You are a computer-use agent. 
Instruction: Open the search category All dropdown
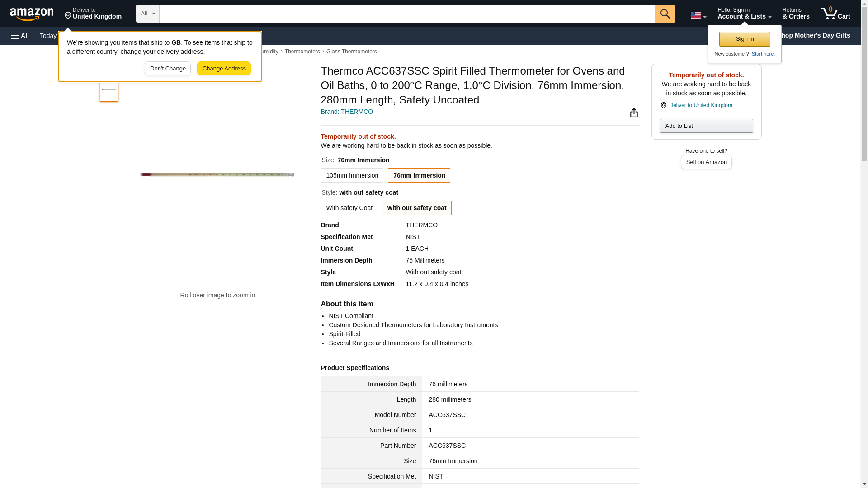click(147, 14)
